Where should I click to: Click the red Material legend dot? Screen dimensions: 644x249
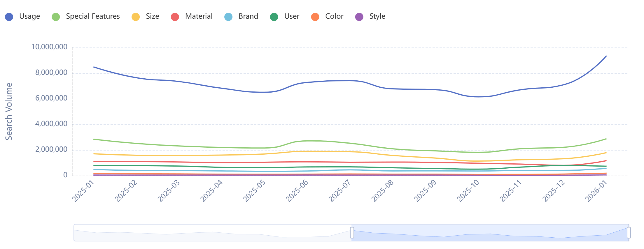(175, 17)
